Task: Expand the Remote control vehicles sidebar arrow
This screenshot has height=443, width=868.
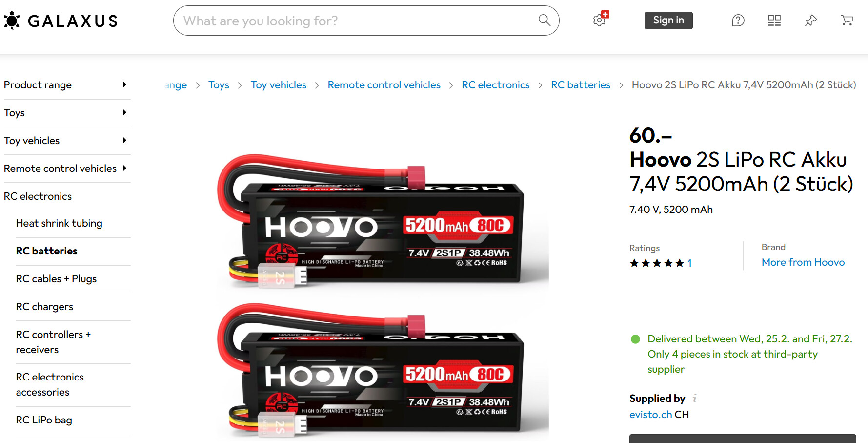Action: pyautogui.click(x=124, y=168)
